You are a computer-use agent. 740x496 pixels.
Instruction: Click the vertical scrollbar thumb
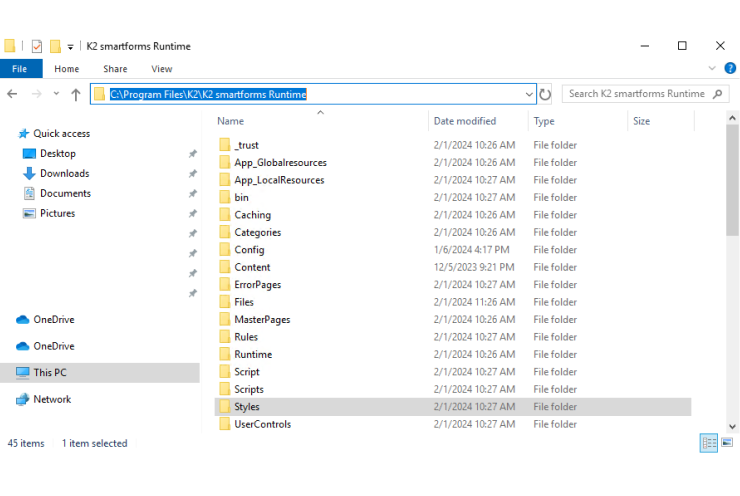732,179
